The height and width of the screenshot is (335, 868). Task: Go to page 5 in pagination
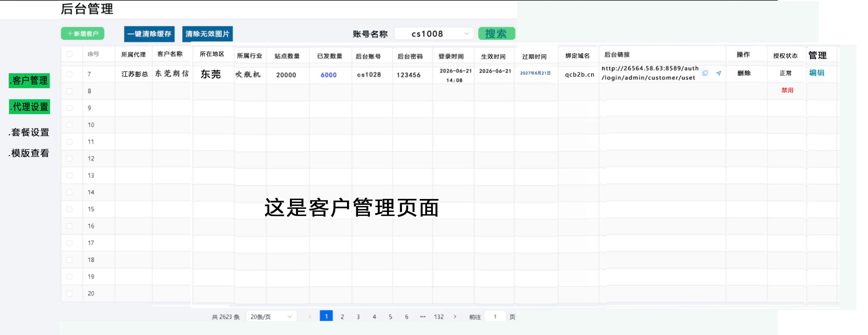pos(390,316)
